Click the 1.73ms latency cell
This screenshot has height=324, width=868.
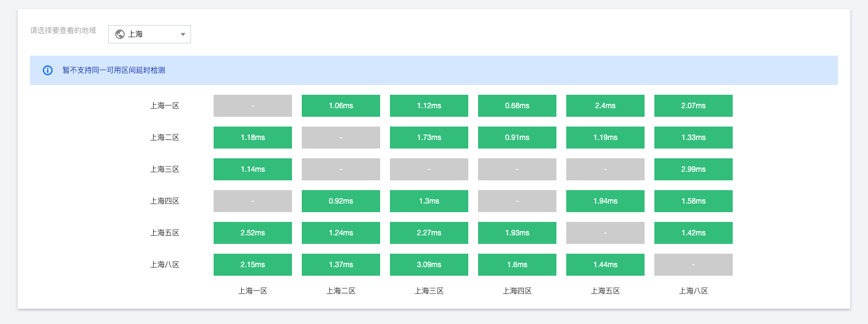click(x=429, y=138)
